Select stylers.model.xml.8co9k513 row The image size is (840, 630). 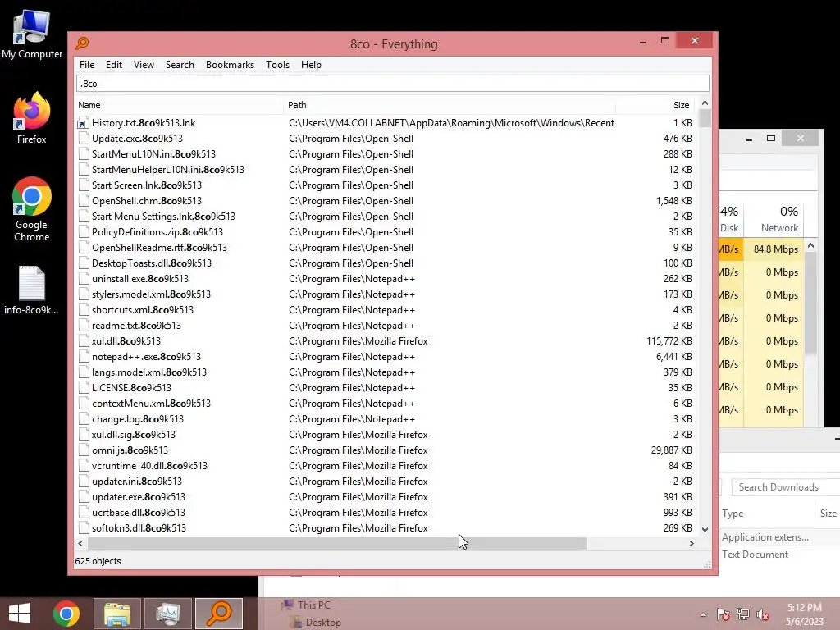(x=386, y=294)
